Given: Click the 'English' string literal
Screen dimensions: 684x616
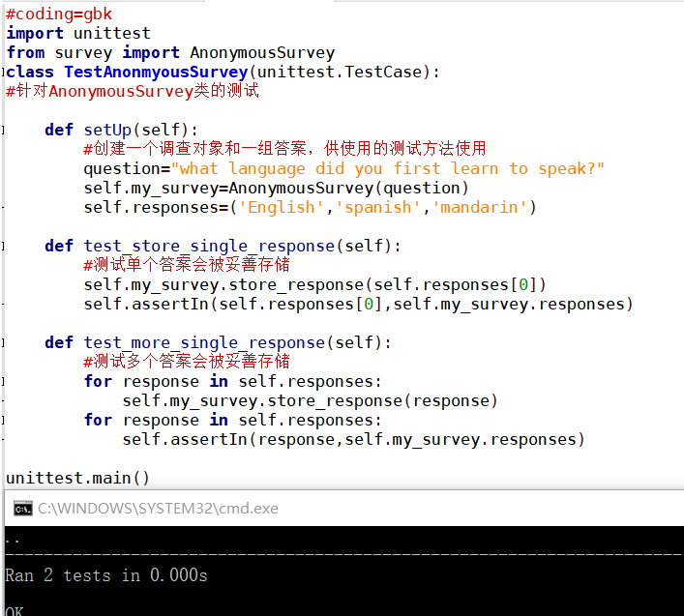Looking at the screenshot, I should [282, 208].
